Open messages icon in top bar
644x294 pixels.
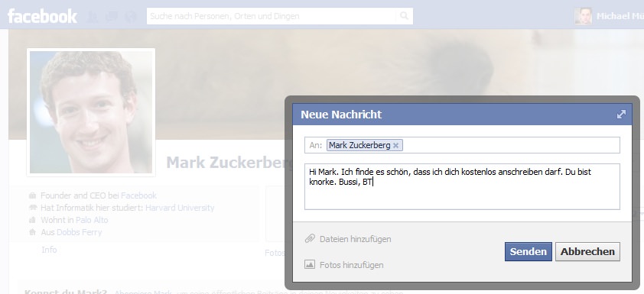click(x=112, y=16)
